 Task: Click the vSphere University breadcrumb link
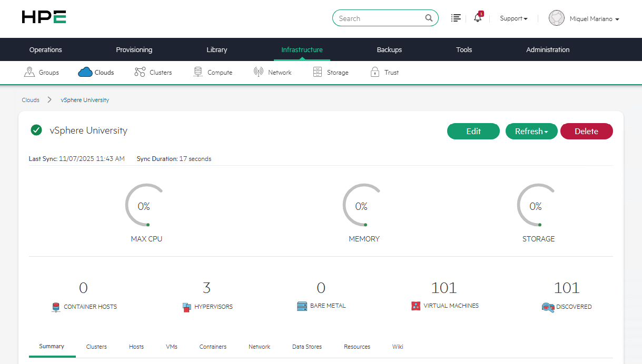tap(85, 100)
